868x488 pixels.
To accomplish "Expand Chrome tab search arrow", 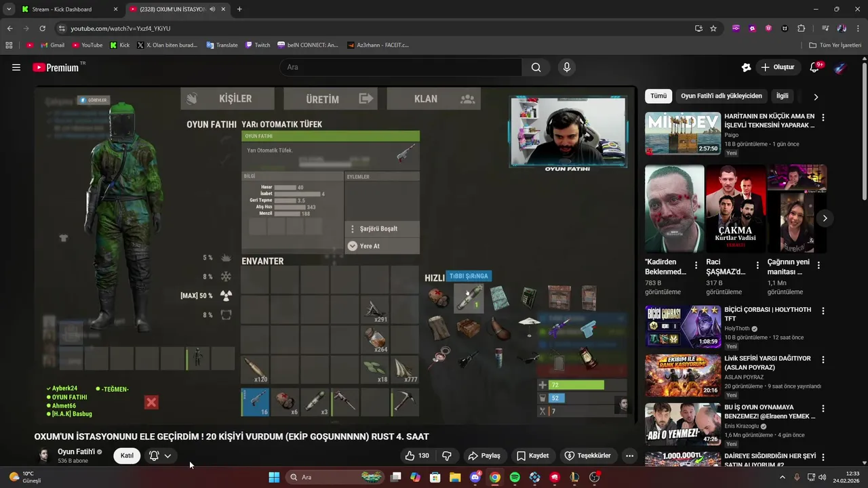I will (9, 9).
